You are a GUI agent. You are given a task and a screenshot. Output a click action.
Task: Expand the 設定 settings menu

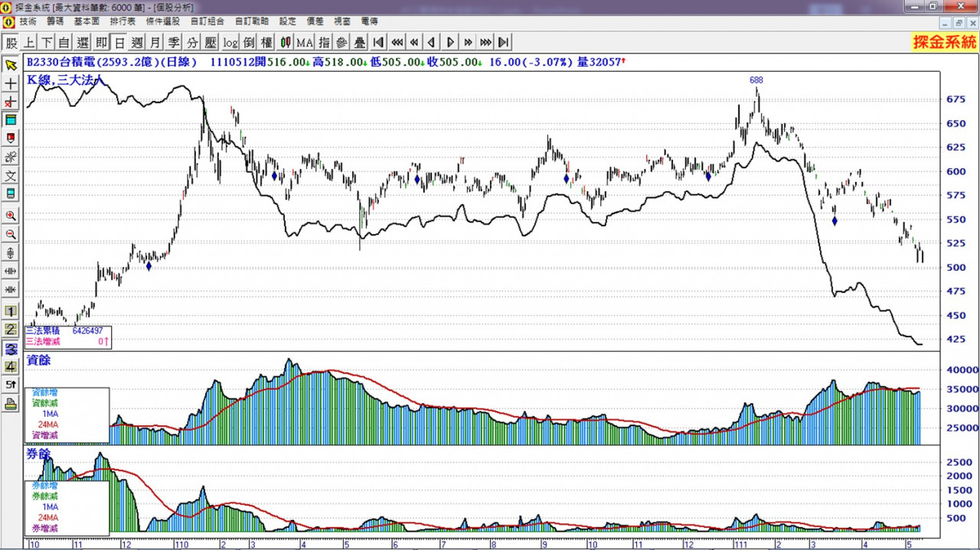(288, 21)
